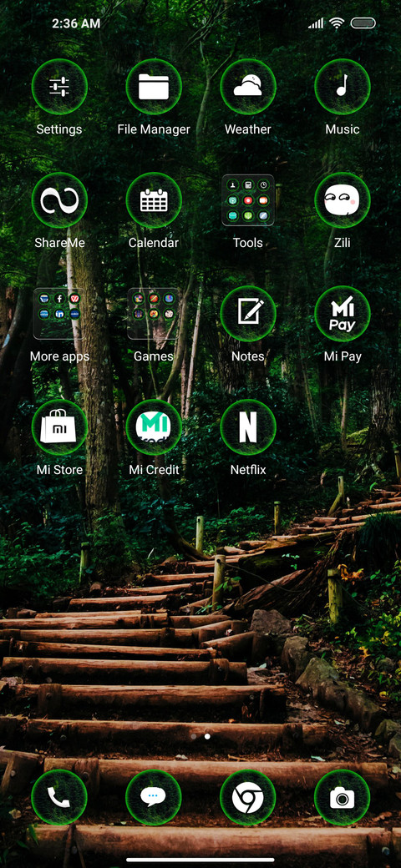The width and height of the screenshot is (401, 868).
Task: Launch Chrome browser from the dock
Action: [247, 798]
